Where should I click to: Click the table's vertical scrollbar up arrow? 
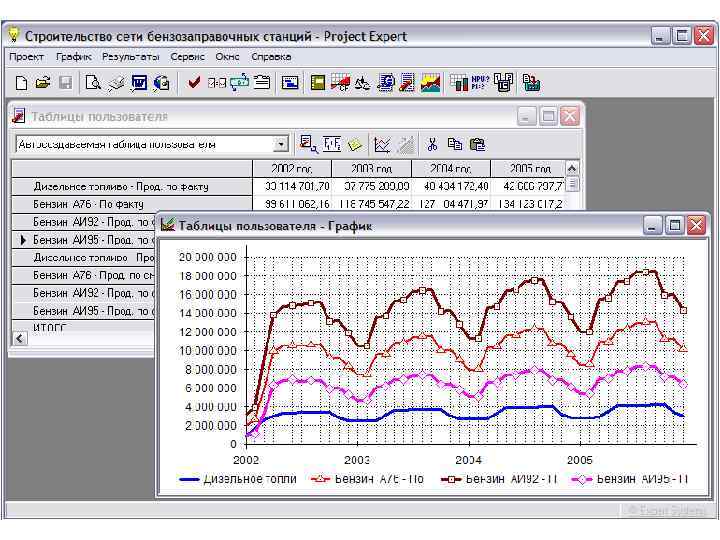[x=572, y=169]
